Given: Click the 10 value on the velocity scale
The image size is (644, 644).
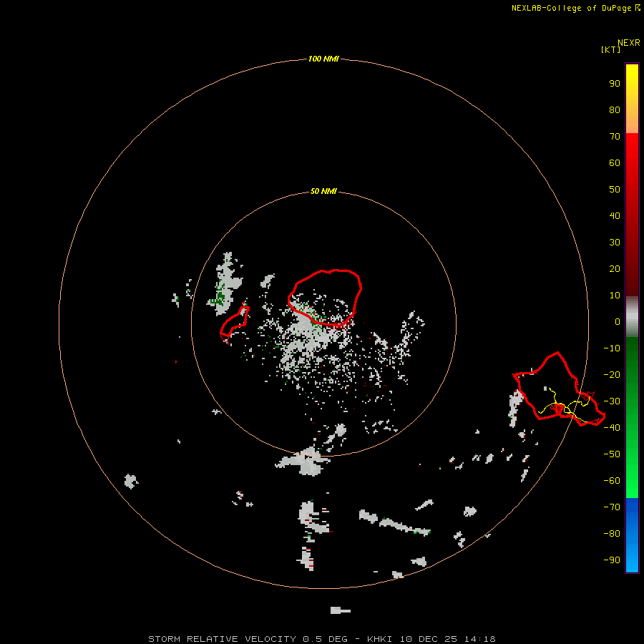Looking at the screenshot, I should point(615,296).
